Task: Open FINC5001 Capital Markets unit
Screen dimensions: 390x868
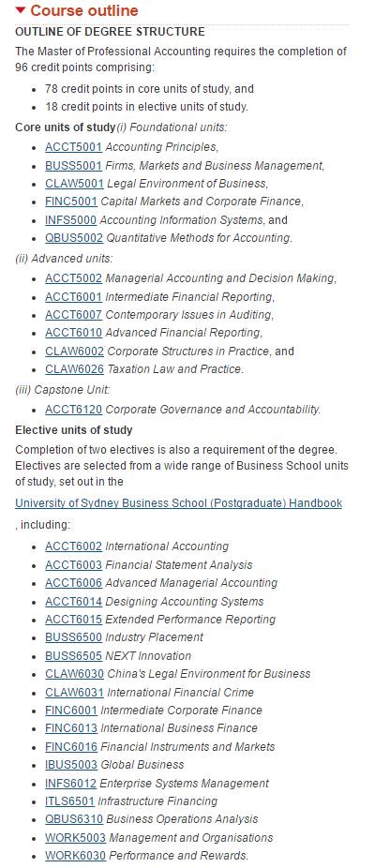Action: tap(71, 202)
